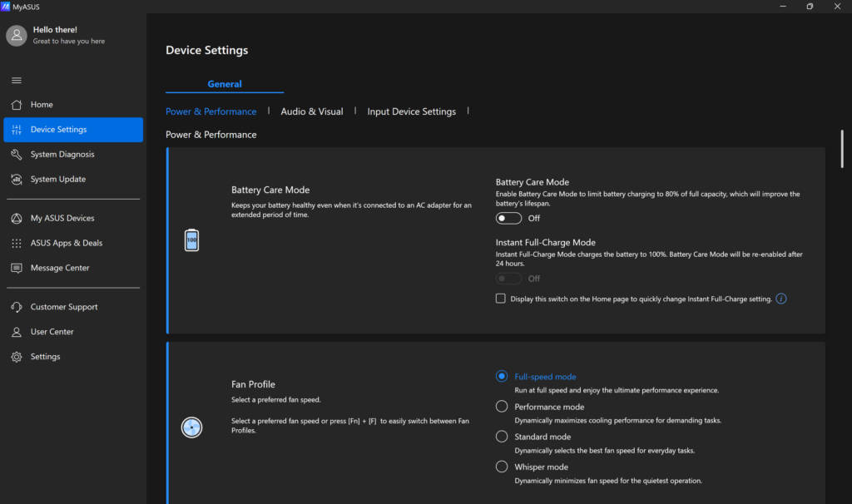Select Standard mode fan profile
852x504 pixels.
502,437
